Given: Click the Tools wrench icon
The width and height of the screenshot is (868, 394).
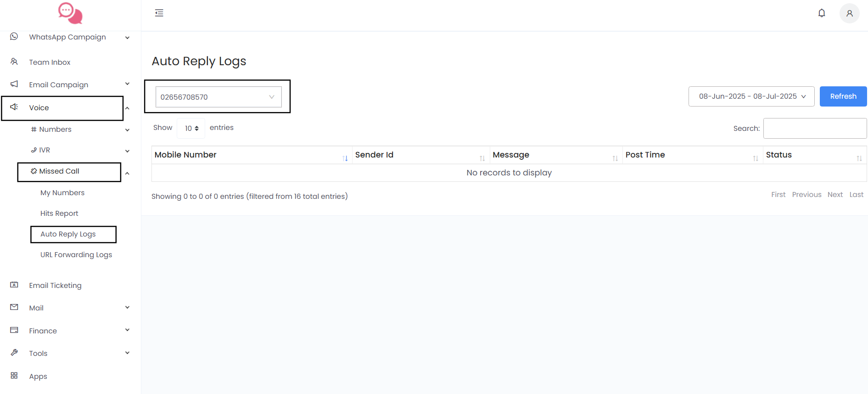Looking at the screenshot, I should coord(14,353).
